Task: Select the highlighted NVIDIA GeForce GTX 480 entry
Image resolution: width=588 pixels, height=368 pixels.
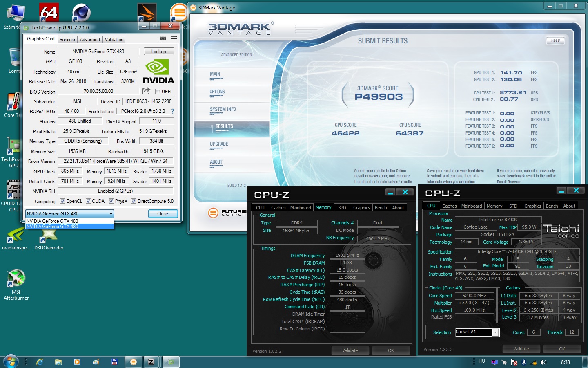Action: [69, 227]
